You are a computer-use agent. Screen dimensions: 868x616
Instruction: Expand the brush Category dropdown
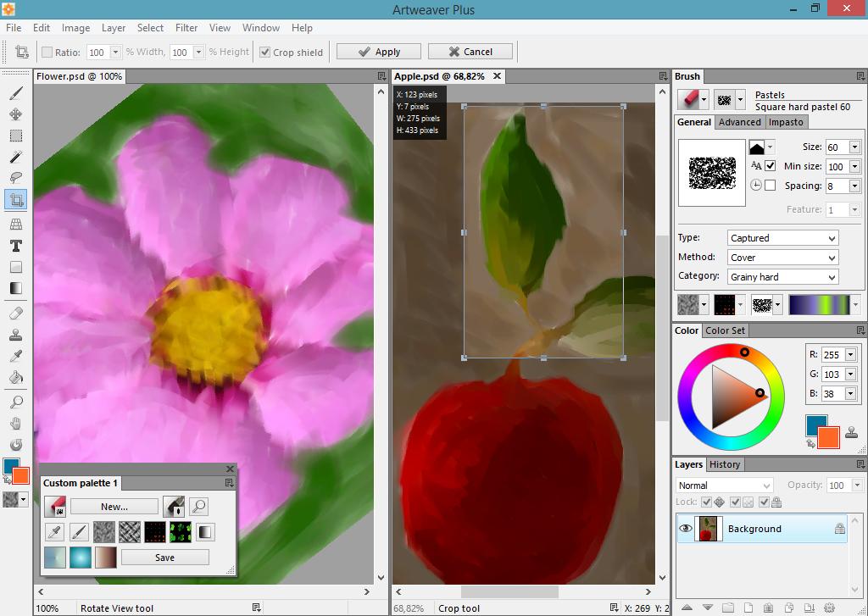click(x=782, y=277)
